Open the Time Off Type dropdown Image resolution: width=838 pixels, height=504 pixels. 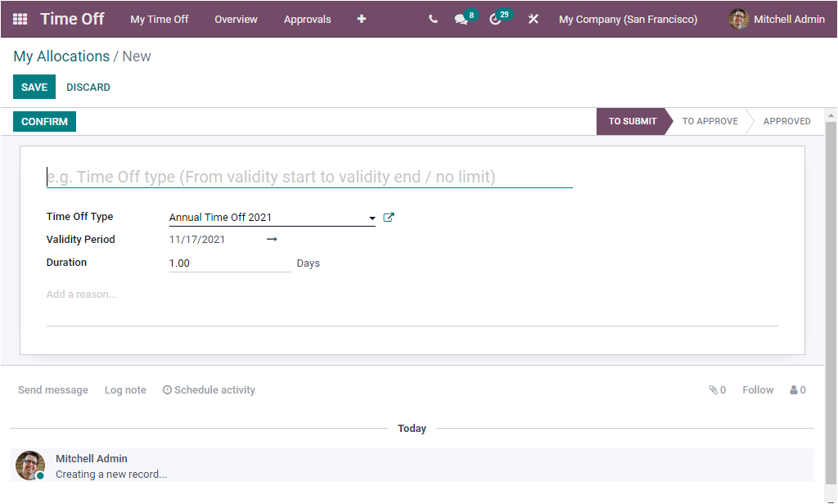click(x=371, y=218)
